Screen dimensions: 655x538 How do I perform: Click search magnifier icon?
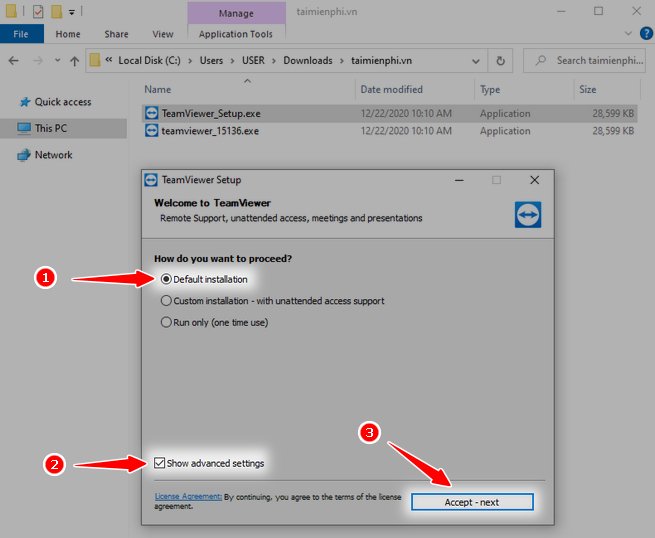pos(541,61)
